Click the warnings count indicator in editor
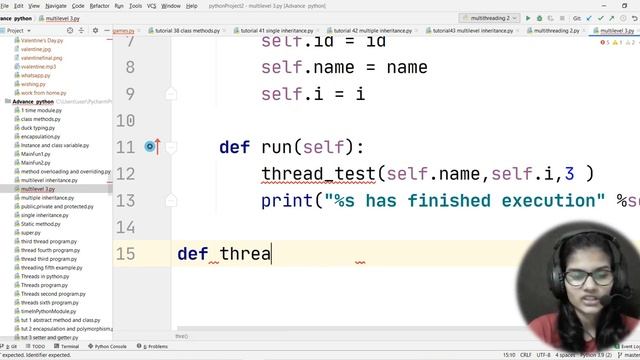The image size is (640, 360). pyautogui.click(x=618, y=42)
